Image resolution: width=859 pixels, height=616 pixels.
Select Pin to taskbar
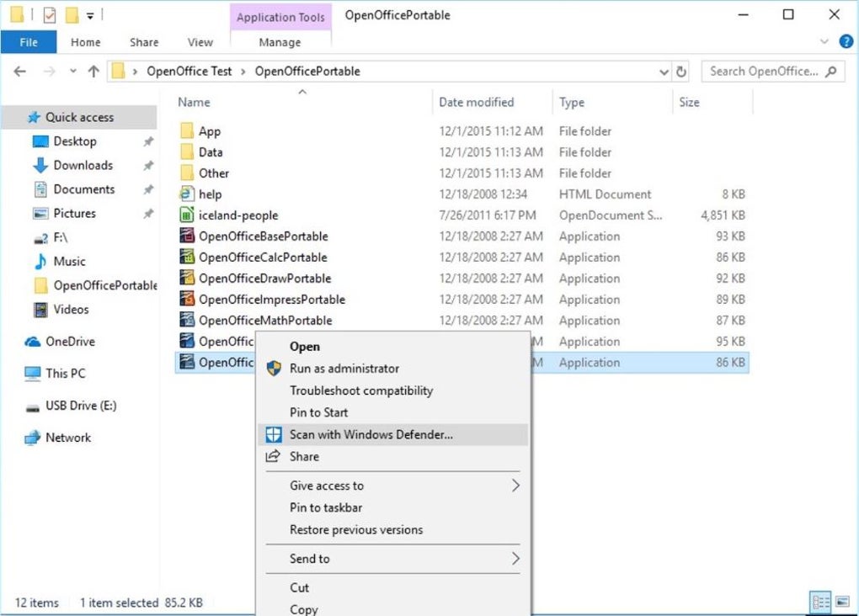click(x=392, y=507)
